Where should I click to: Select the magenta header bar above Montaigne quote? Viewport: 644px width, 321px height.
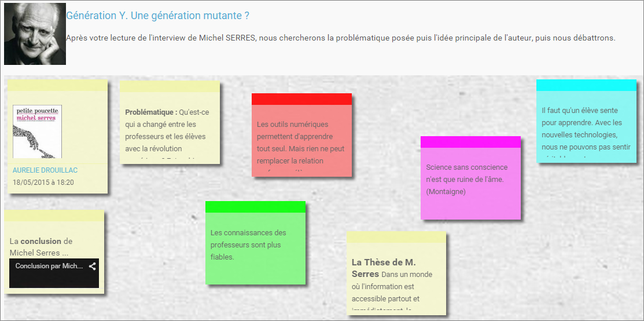[x=470, y=142]
